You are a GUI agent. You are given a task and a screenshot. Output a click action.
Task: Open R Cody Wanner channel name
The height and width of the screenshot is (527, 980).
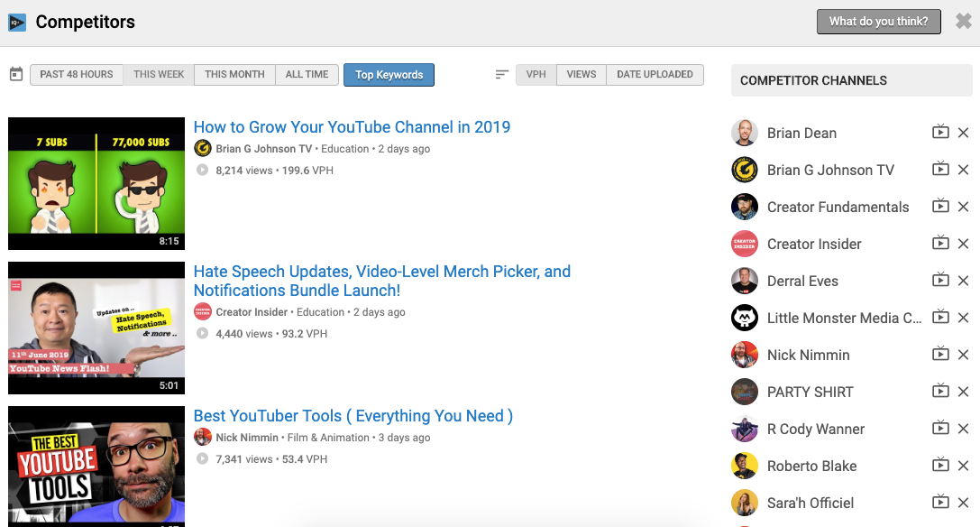pos(816,430)
